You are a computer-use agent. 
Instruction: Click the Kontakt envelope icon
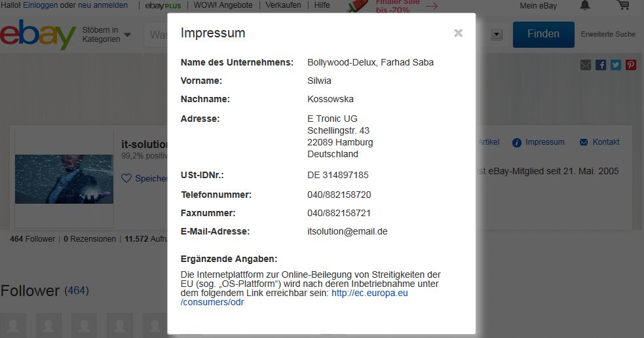click(583, 142)
